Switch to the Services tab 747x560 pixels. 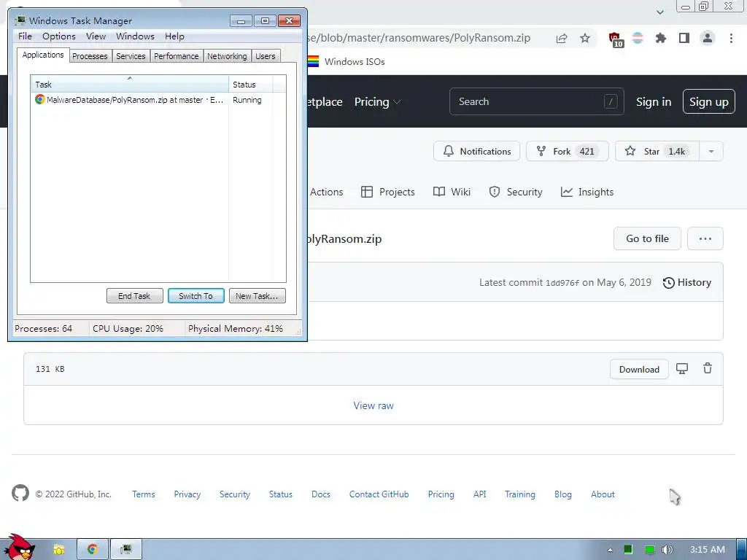[x=131, y=56]
